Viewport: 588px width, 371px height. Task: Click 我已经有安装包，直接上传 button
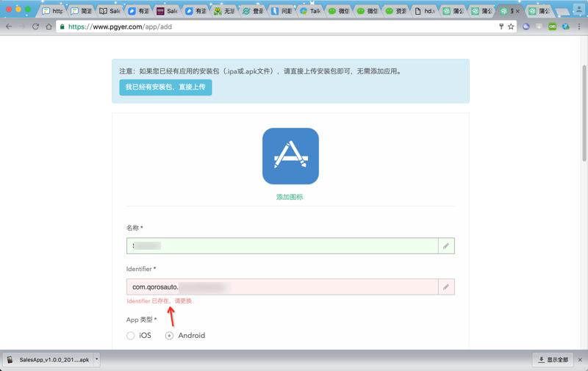point(165,87)
